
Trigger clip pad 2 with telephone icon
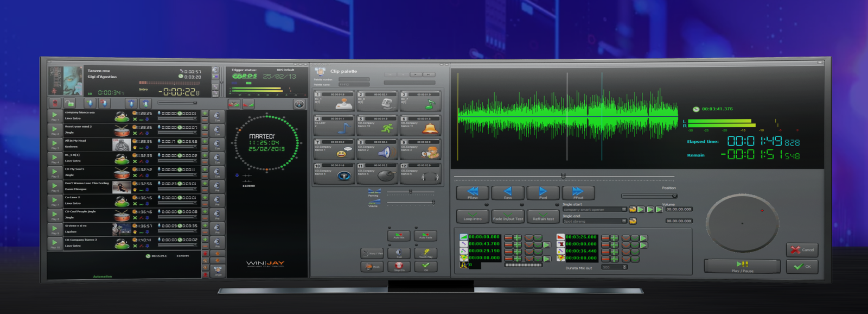point(377,101)
